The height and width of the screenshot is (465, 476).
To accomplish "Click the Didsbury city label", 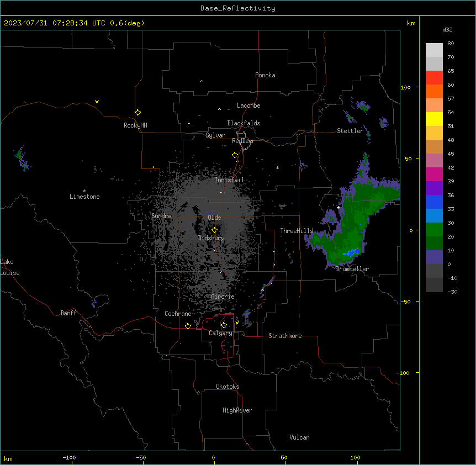I will click(x=211, y=238).
